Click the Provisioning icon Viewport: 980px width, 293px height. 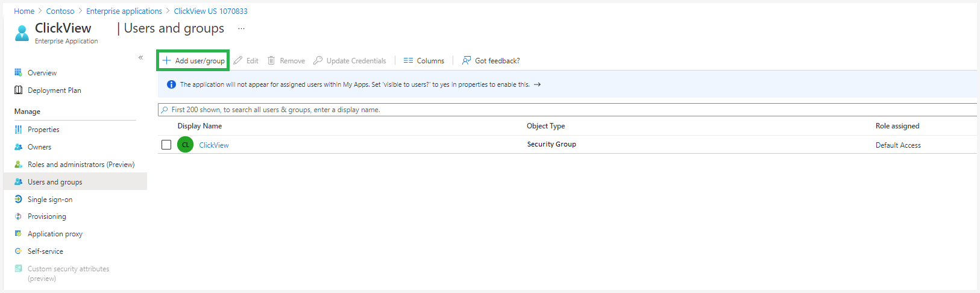click(18, 216)
